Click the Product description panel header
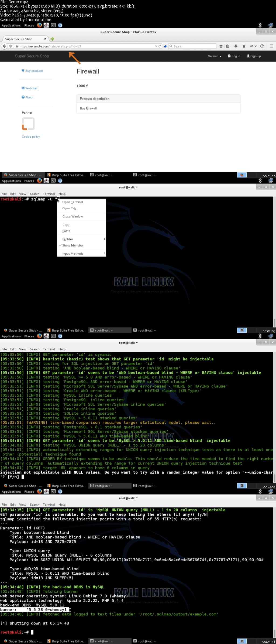This screenshot has width=276, height=644. 158,99
